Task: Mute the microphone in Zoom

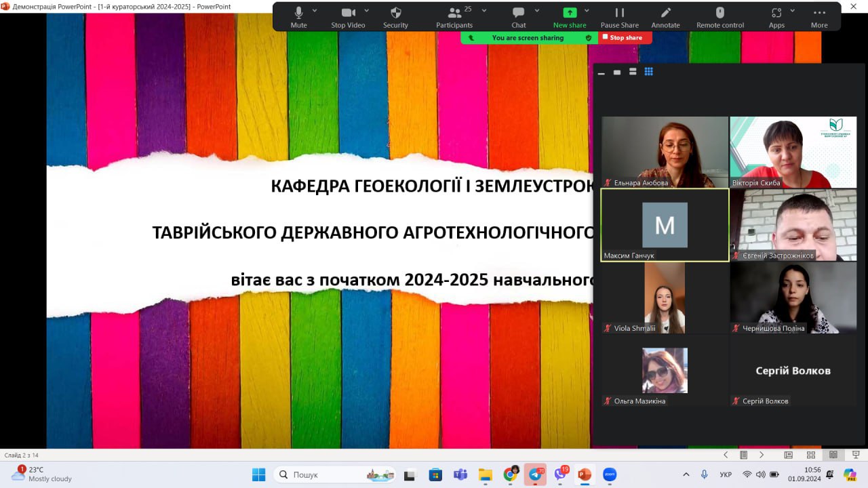Action: tap(298, 16)
